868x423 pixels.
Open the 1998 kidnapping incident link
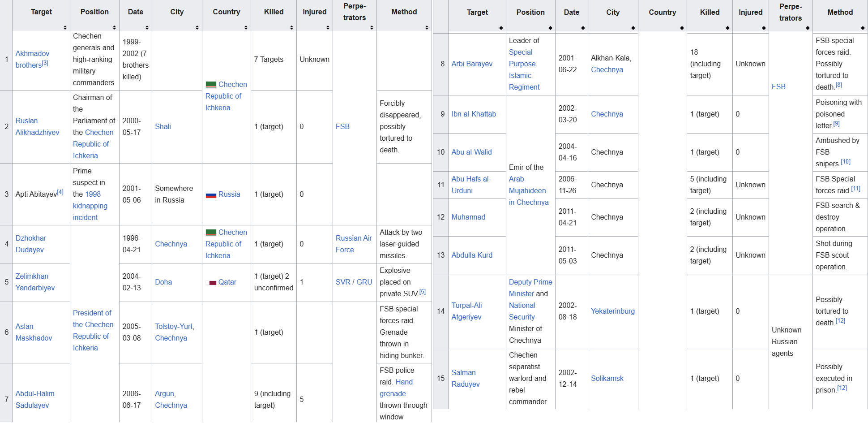coord(90,206)
